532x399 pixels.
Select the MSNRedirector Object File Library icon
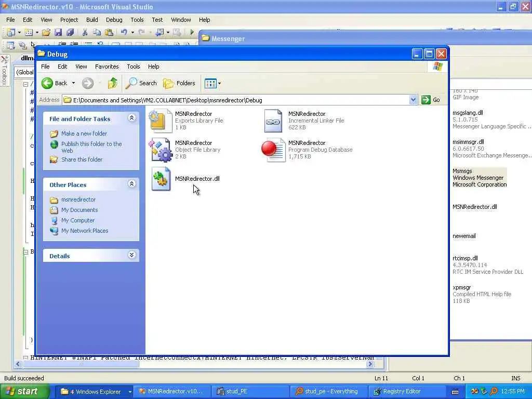161,150
